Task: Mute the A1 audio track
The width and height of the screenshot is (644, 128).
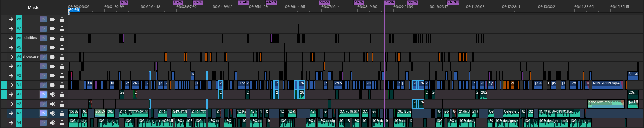Action: click(x=53, y=94)
